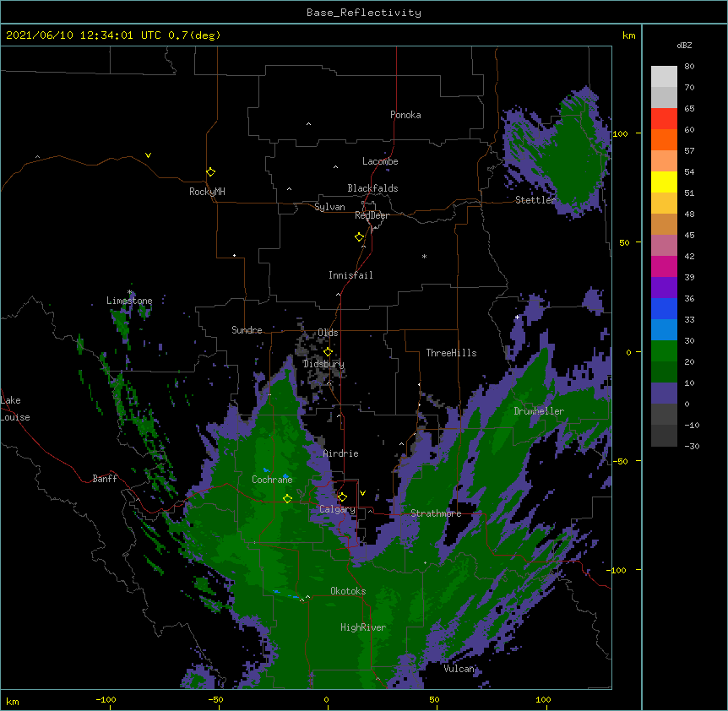
Task: Pick the red 60–65 dBZ legend swatch
Action: (x=664, y=119)
